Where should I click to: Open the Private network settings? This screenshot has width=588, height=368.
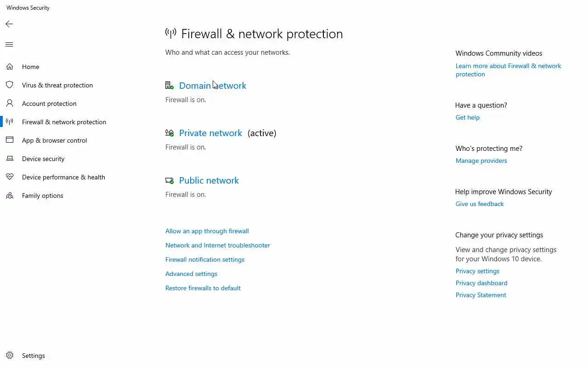(x=210, y=133)
